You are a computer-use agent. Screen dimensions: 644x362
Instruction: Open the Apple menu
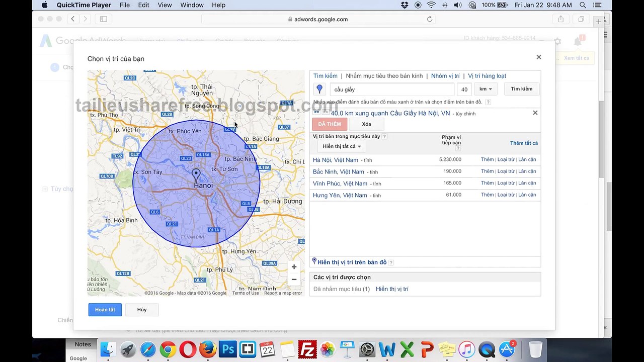44,5
